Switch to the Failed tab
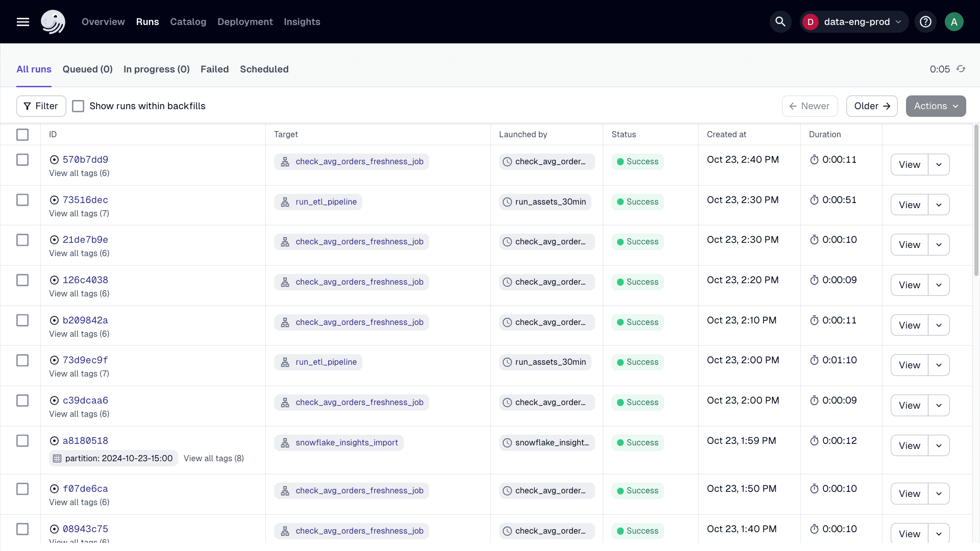The image size is (980, 551). coord(214,69)
